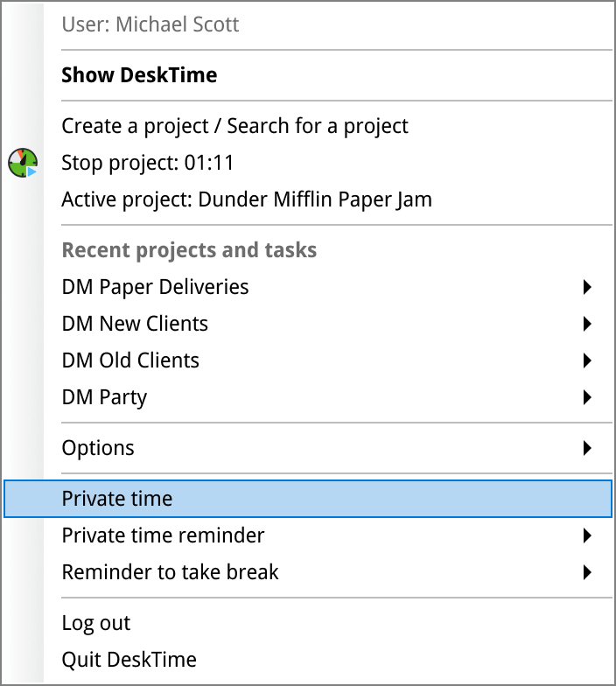
Task: Expand the Private time reminder arrow
Action: [x=587, y=535]
